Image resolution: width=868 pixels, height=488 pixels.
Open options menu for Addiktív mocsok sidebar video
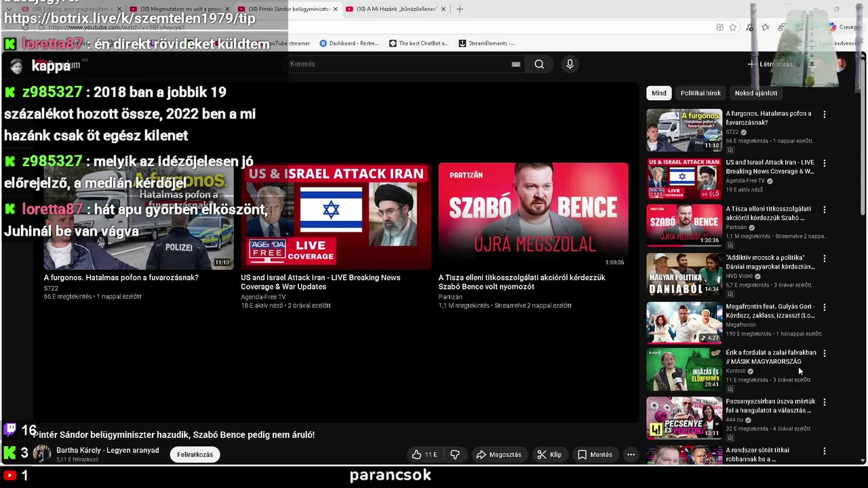click(825, 258)
